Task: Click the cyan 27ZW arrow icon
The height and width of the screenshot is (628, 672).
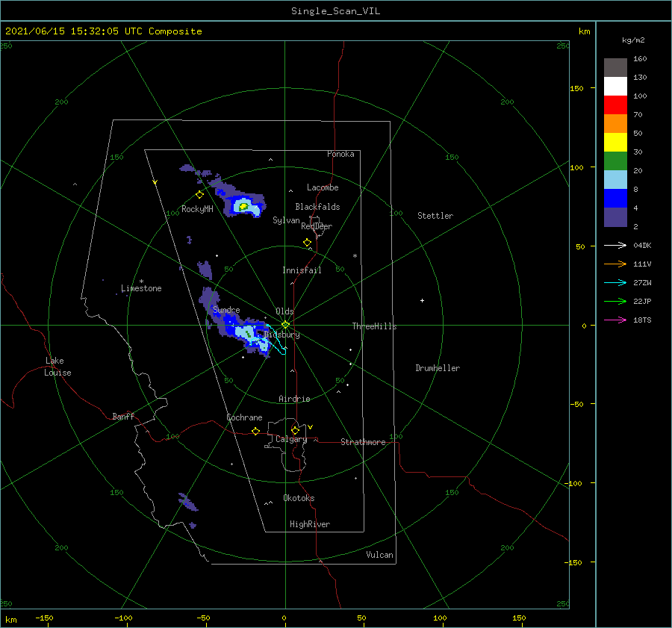Action: pos(615,282)
